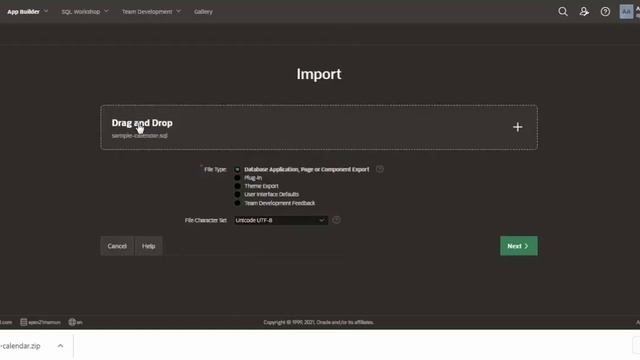The width and height of the screenshot is (640, 360).
Task: Open the help question mark menu
Action: 605,11
